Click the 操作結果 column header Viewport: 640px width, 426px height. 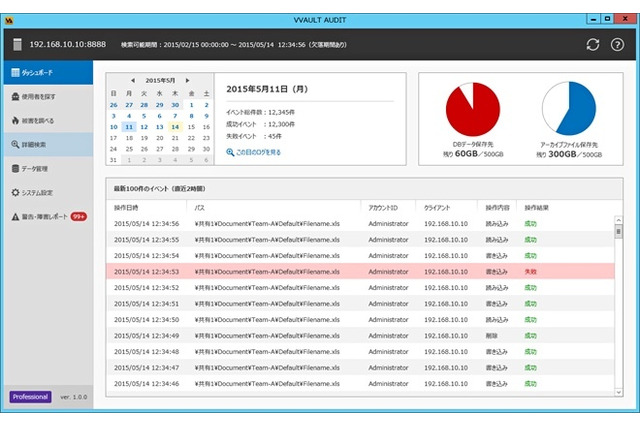pos(541,207)
